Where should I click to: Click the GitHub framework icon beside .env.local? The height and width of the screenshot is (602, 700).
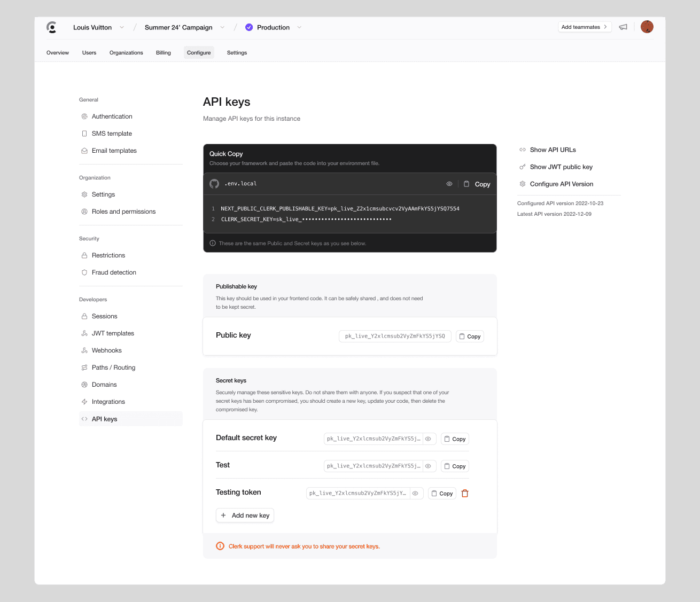(214, 184)
